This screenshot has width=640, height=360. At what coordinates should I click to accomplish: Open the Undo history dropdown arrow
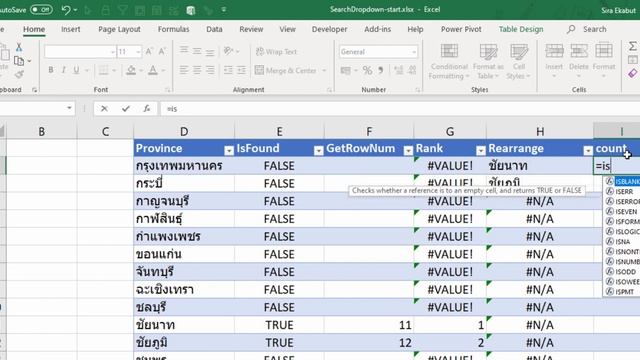(76, 10)
